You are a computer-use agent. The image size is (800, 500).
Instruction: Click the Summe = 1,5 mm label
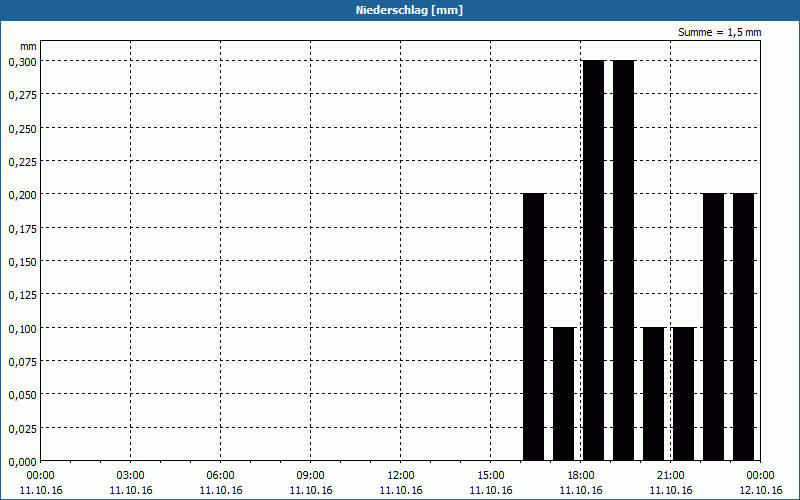click(719, 32)
